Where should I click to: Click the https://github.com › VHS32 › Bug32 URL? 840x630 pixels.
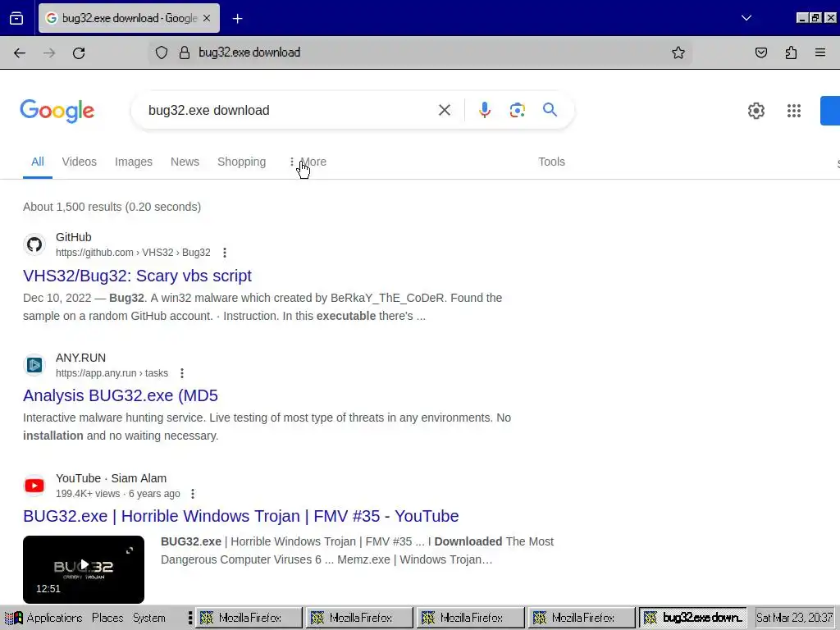133,253
